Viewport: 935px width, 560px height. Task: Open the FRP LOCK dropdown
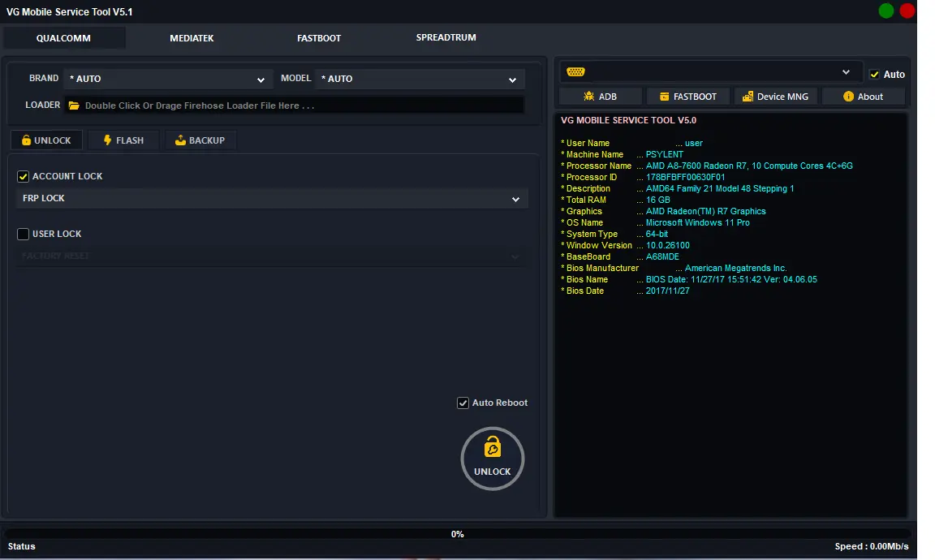(x=272, y=199)
